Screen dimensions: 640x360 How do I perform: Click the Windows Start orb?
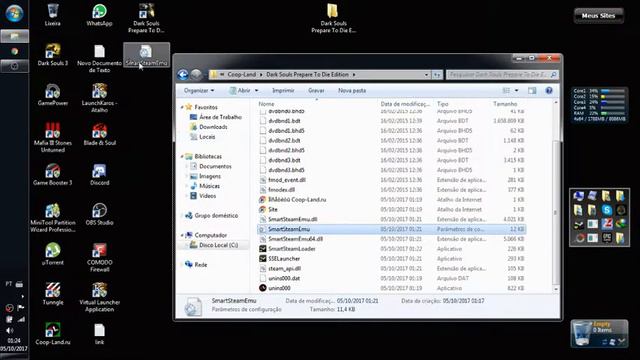[14, 13]
